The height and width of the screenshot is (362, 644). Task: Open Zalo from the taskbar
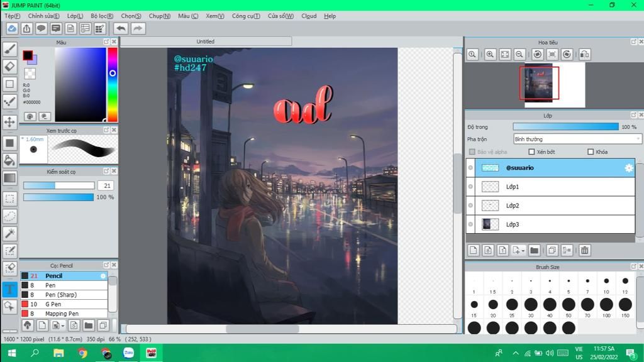(x=128, y=353)
